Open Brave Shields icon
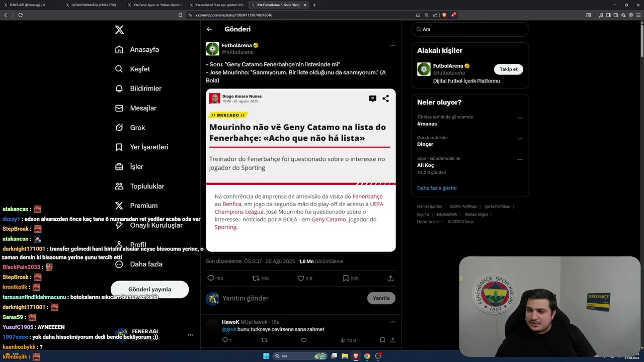The height and width of the screenshot is (362, 644). [444, 15]
